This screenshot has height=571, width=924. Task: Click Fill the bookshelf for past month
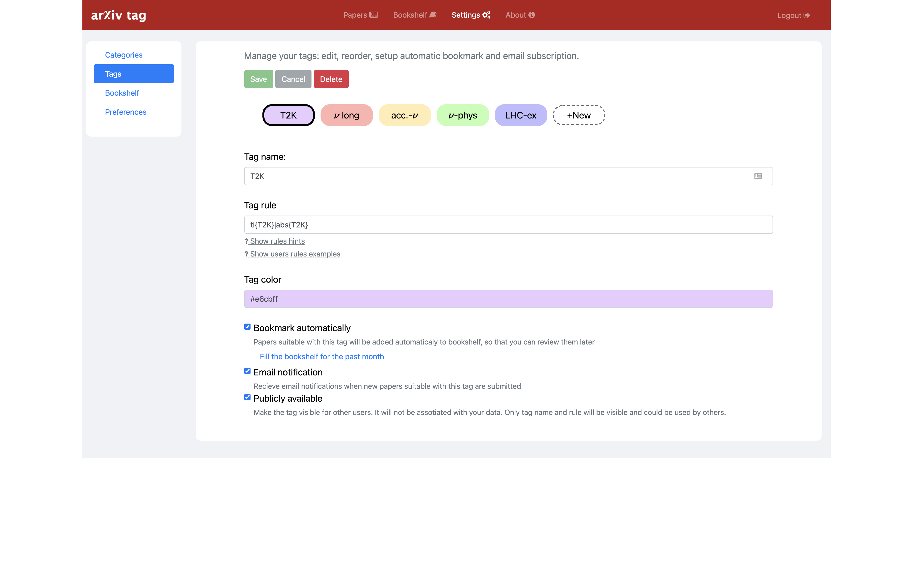tap(321, 356)
